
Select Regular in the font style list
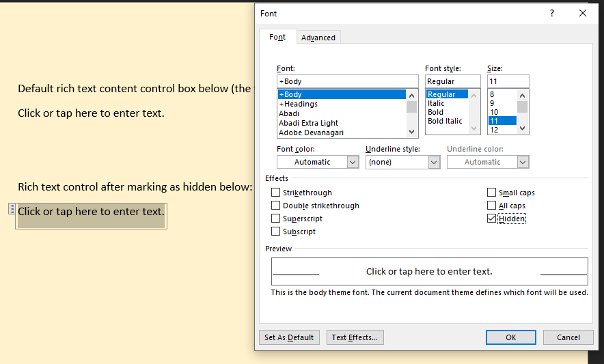[448, 94]
